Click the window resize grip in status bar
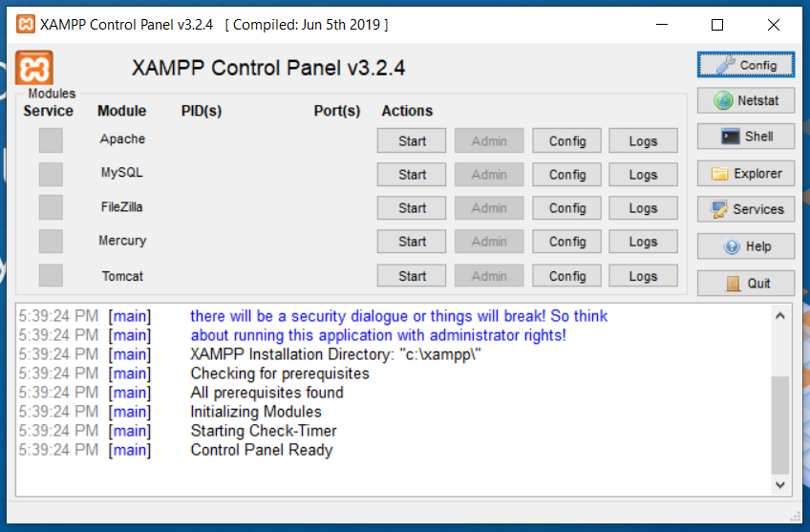 click(796, 517)
